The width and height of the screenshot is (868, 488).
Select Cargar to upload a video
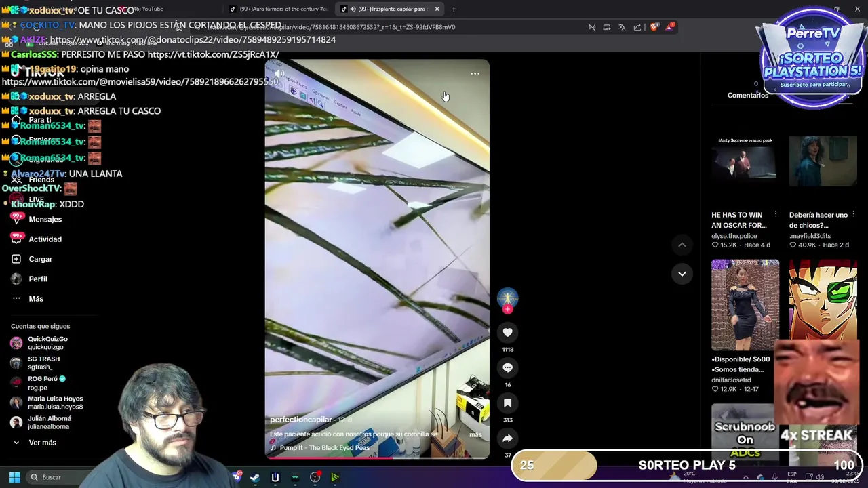(x=40, y=259)
